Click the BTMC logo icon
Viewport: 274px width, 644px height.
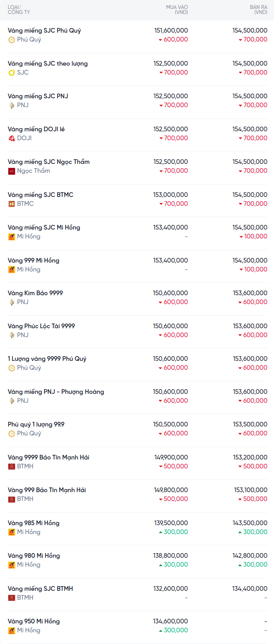tap(12, 204)
